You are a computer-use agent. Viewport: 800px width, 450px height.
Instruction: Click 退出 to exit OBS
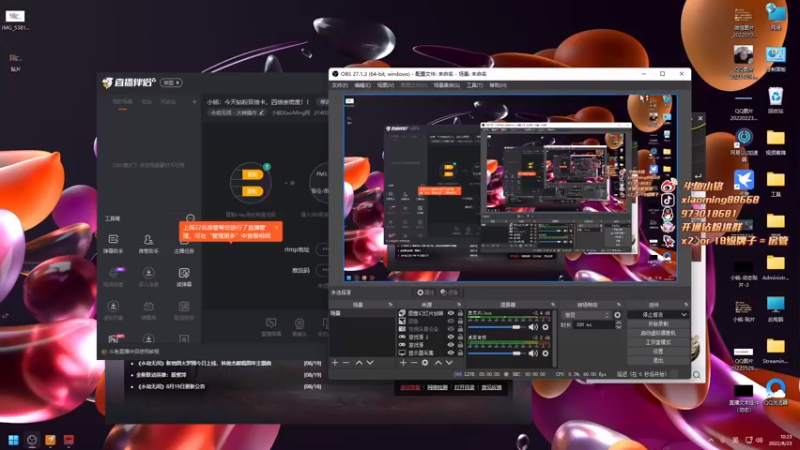pos(658,361)
